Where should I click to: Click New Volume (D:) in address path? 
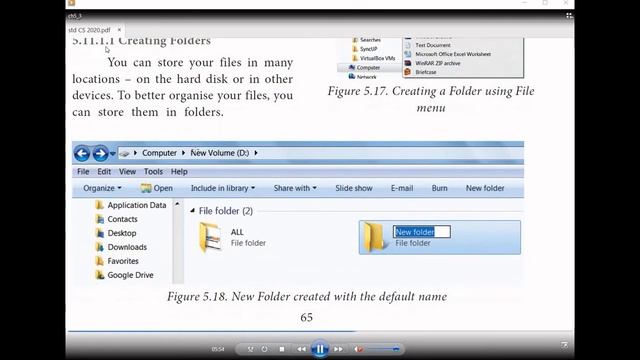220,153
